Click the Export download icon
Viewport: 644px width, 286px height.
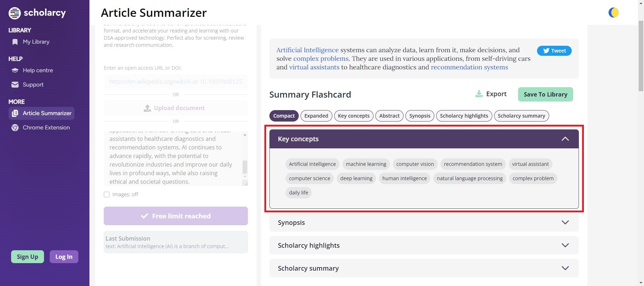tap(479, 94)
